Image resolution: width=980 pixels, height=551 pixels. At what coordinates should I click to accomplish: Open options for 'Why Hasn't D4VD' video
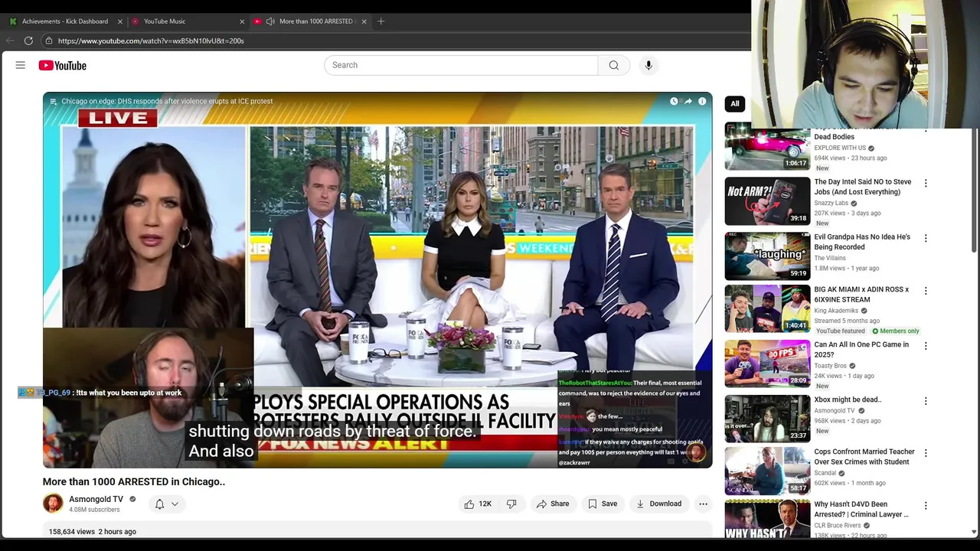point(926,506)
